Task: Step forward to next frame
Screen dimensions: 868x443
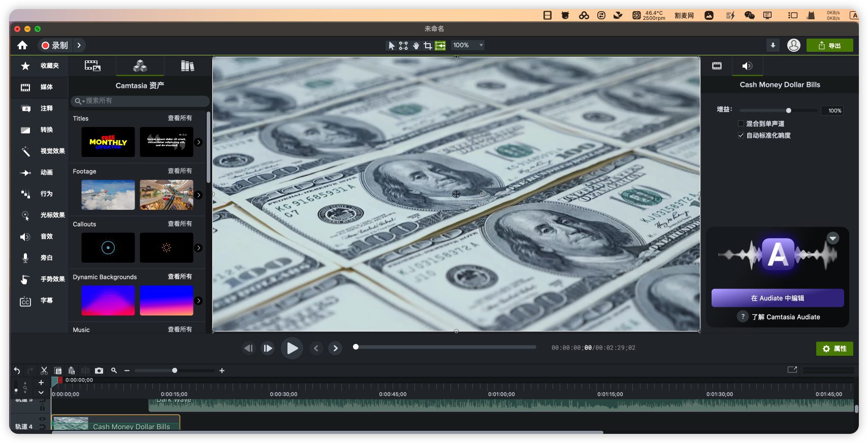Action: click(268, 348)
